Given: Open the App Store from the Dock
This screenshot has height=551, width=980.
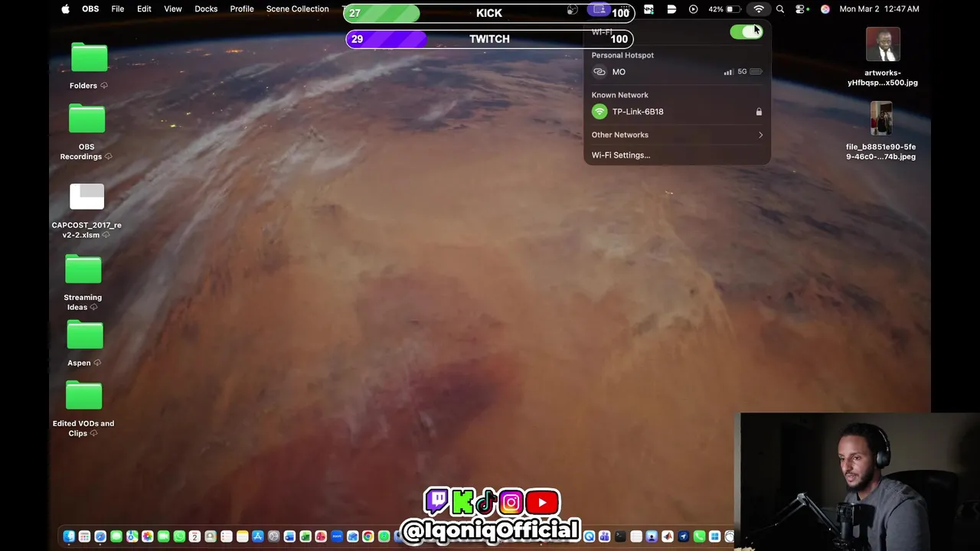Looking at the screenshot, I should [x=258, y=536].
